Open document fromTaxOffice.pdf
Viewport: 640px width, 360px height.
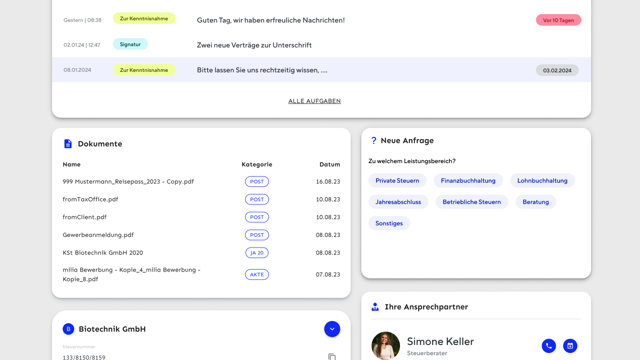tap(90, 199)
